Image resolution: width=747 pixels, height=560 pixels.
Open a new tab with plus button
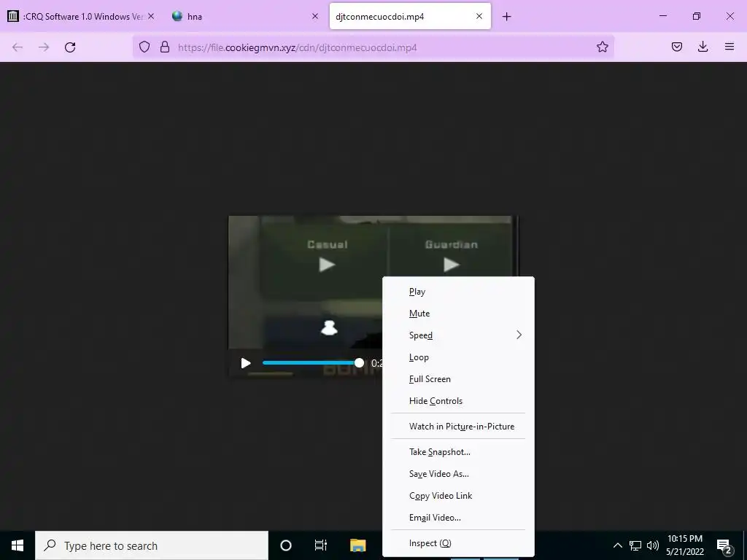pos(507,17)
